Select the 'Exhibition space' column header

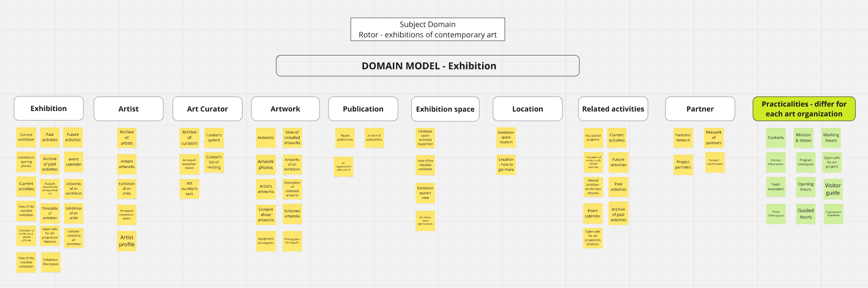point(445,109)
